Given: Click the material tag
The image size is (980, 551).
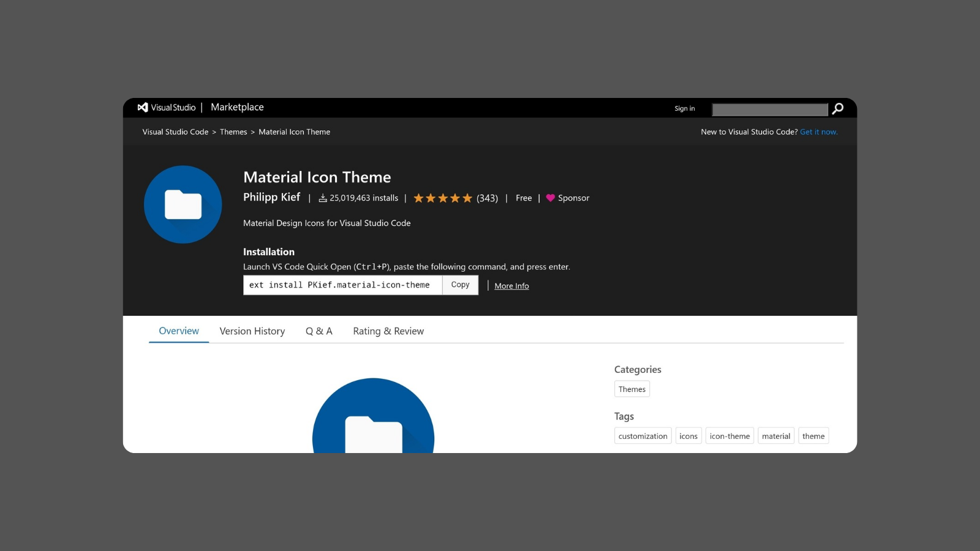Looking at the screenshot, I should 776,436.
